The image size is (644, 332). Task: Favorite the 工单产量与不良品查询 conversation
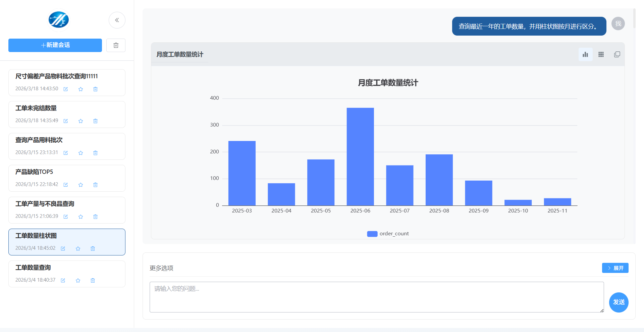tap(80, 217)
